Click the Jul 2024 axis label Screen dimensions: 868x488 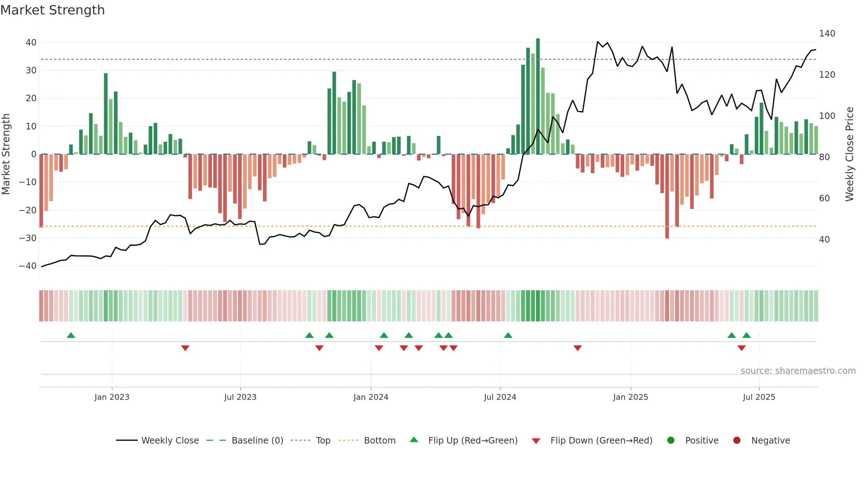(x=500, y=397)
